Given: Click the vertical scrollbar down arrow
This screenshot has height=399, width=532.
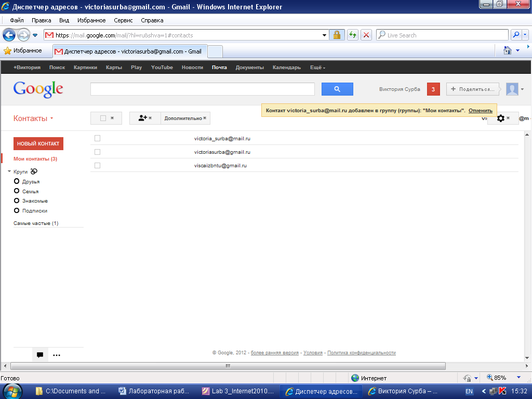Looking at the screenshot, I should pos(527,357).
